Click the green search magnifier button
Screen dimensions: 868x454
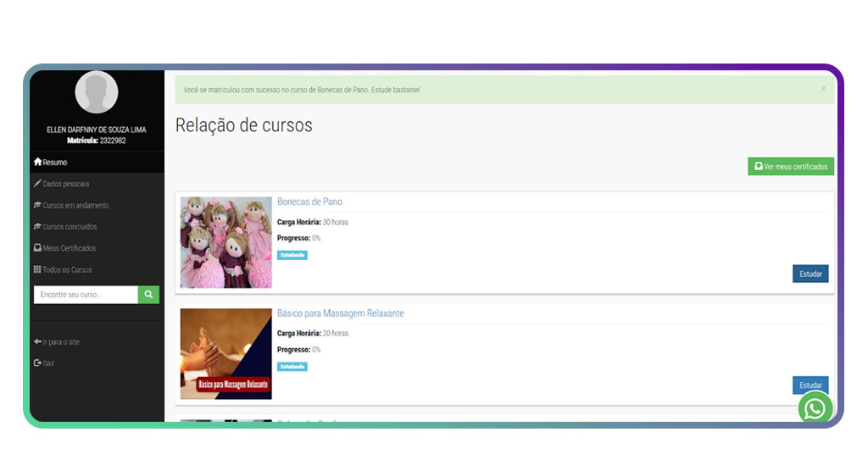click(148, 295)
